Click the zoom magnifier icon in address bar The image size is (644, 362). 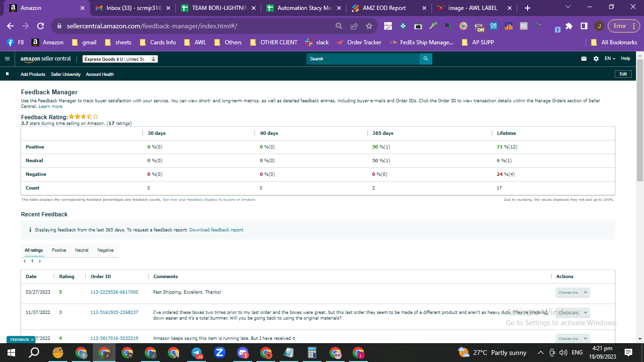click(339, 26)
